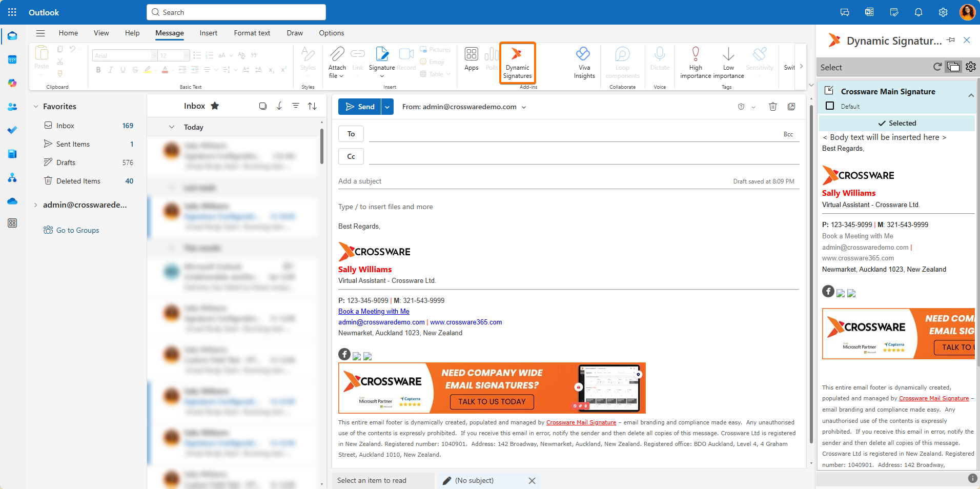Click into the Add a subject field
The height and width of the screenshot is (489, 980).
513,181
